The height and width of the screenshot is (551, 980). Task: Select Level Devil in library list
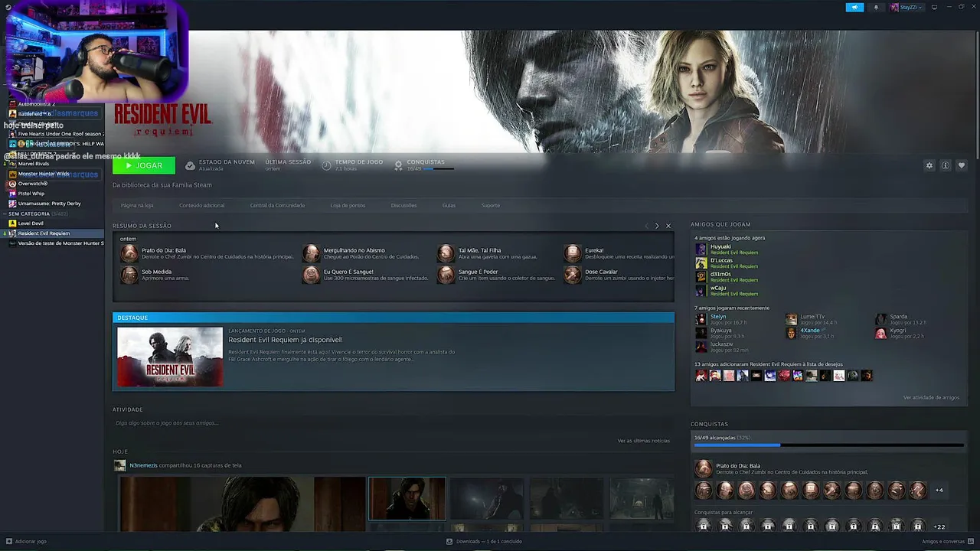coord(31,223)
